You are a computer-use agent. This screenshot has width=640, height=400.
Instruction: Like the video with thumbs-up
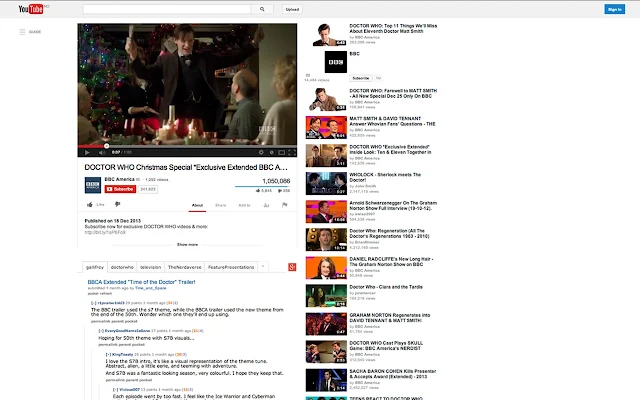point(90,204)
